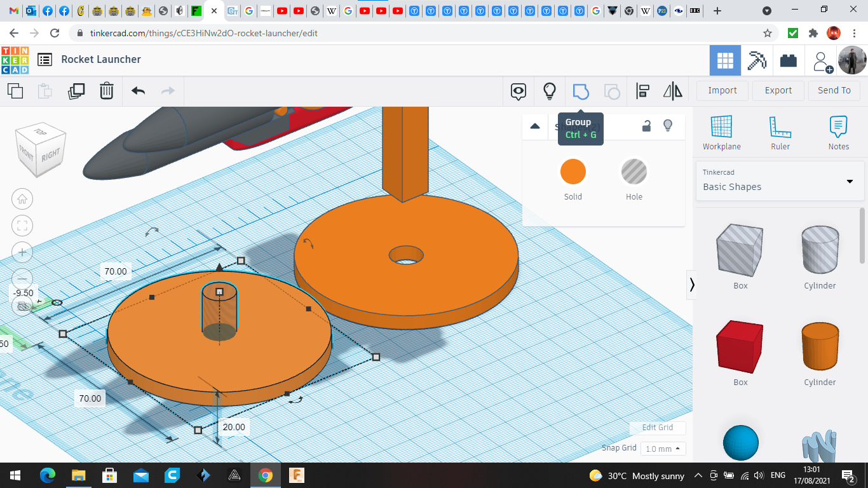This screenshot has height=488, width=868.
Task: Collapse the shapes sidebar with the chevron
Action: 692,285
